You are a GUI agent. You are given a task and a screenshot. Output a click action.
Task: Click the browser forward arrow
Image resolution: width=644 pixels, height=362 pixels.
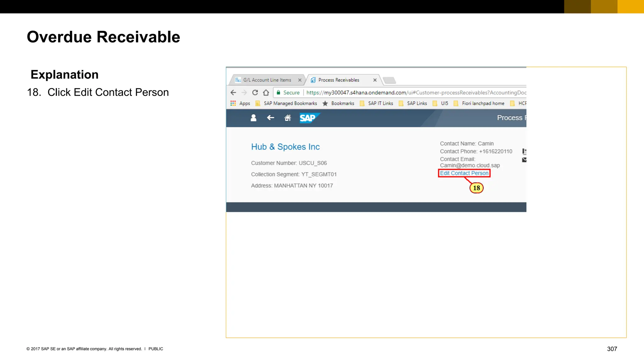click(x=244, y=92)
